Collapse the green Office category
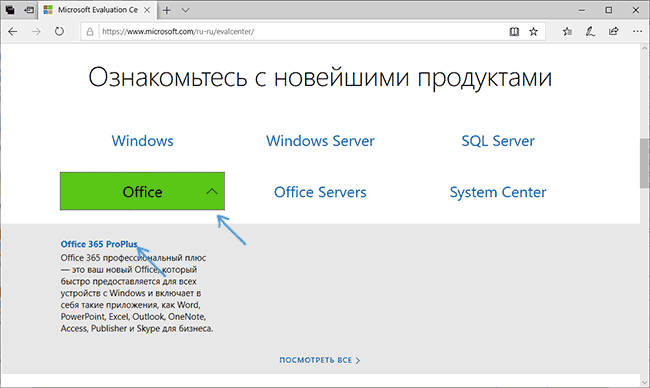The height and width of the screenshot is (388, 650). click(142, 191)
